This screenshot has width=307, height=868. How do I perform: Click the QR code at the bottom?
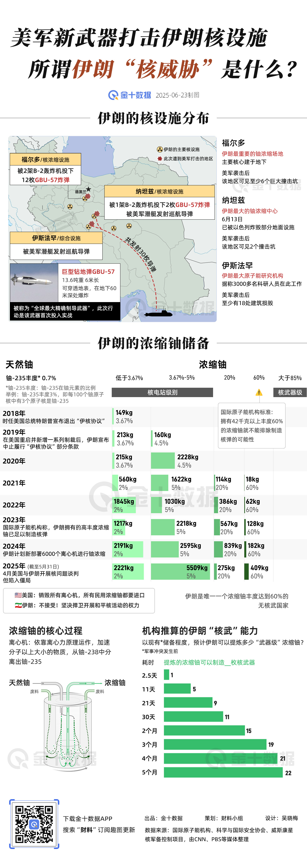34,824
